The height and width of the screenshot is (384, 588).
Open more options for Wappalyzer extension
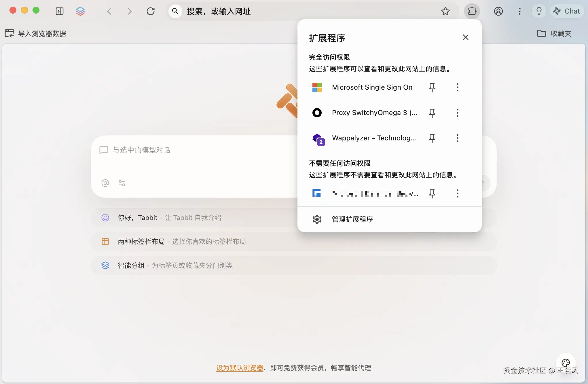[x=457, y=138]
